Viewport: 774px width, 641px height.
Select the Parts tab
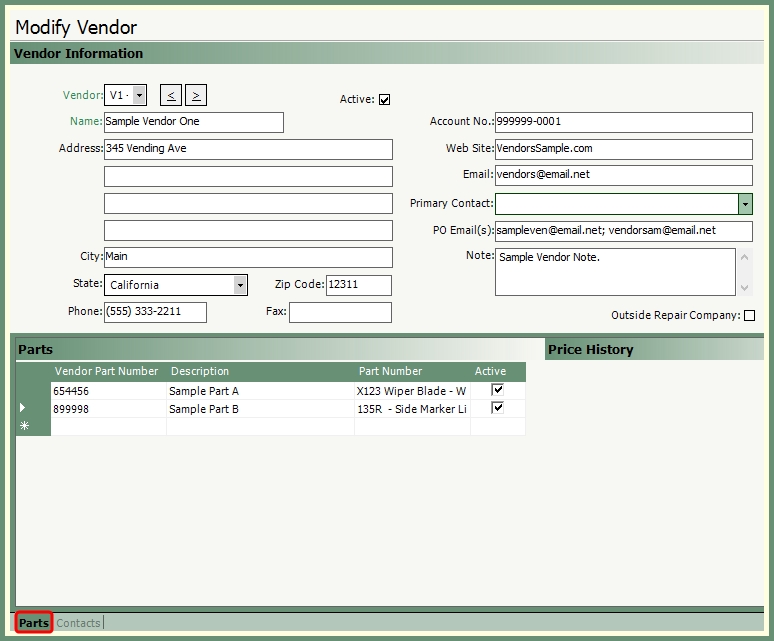pos(34,623)
